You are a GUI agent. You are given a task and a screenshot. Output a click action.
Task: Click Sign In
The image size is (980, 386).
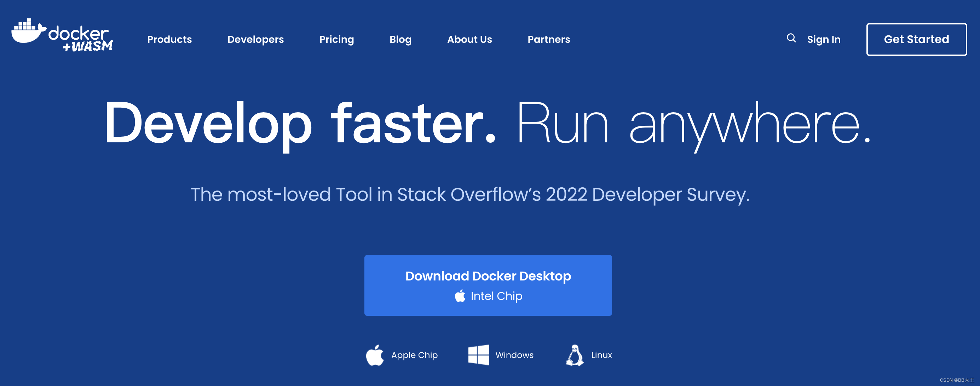pos(823,40)
